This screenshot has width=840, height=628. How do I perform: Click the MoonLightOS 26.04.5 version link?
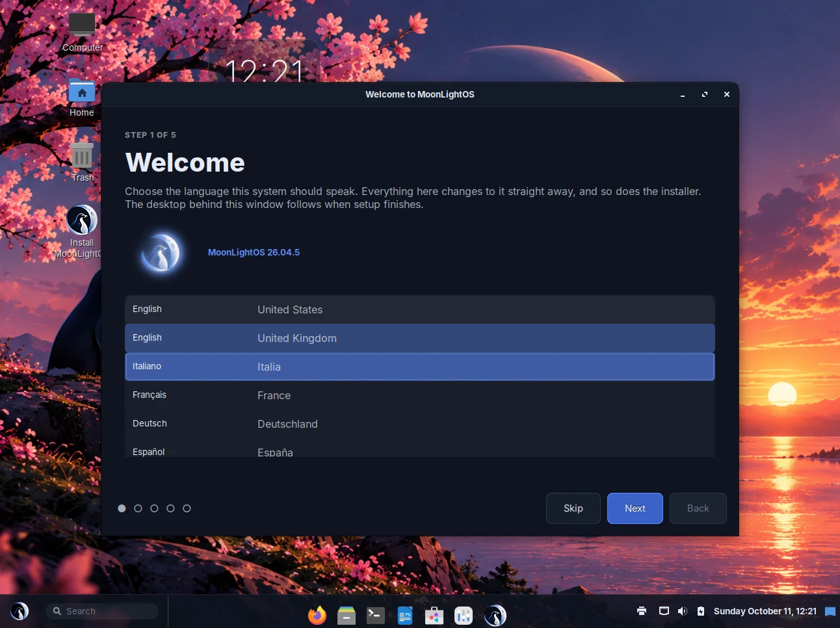coord(254,252)
